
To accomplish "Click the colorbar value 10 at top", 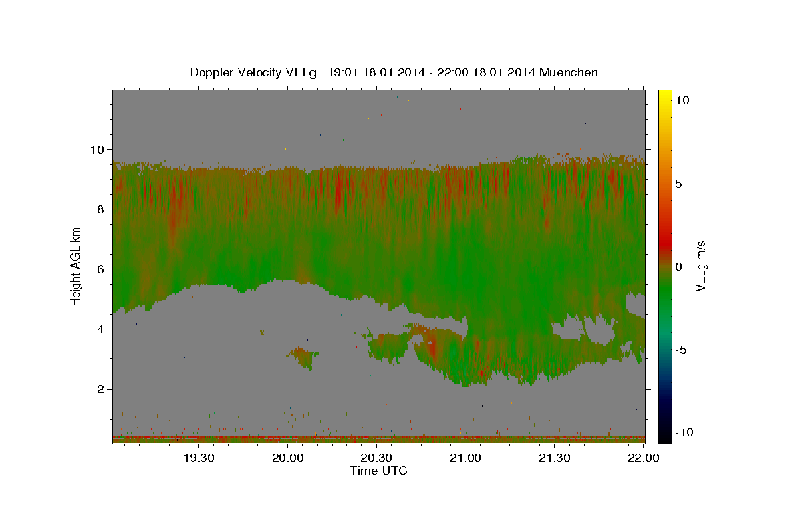I will tap(682, 100).
